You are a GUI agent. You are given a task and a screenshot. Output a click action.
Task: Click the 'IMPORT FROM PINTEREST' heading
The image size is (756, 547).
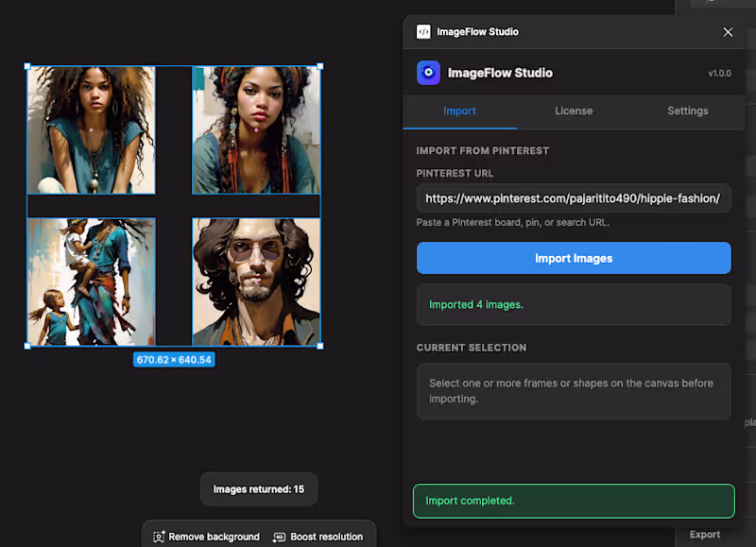[483, 151]
